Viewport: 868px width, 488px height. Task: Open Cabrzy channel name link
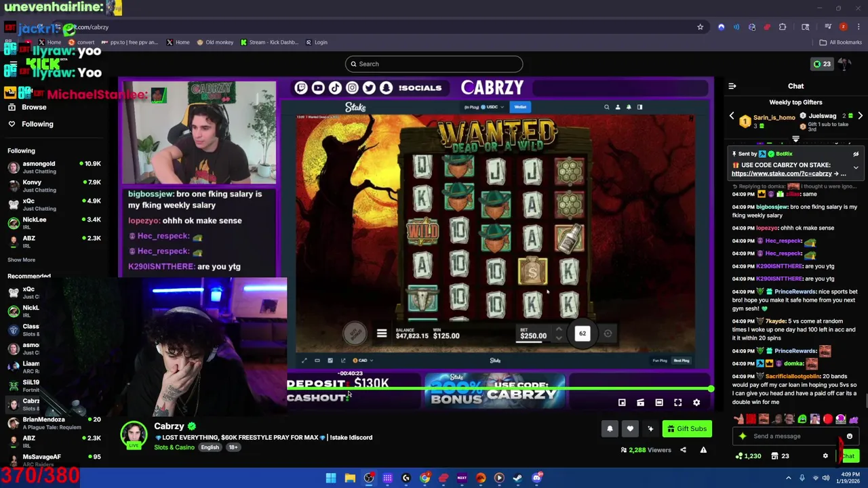pyautogui.click(x=169, y=426)
